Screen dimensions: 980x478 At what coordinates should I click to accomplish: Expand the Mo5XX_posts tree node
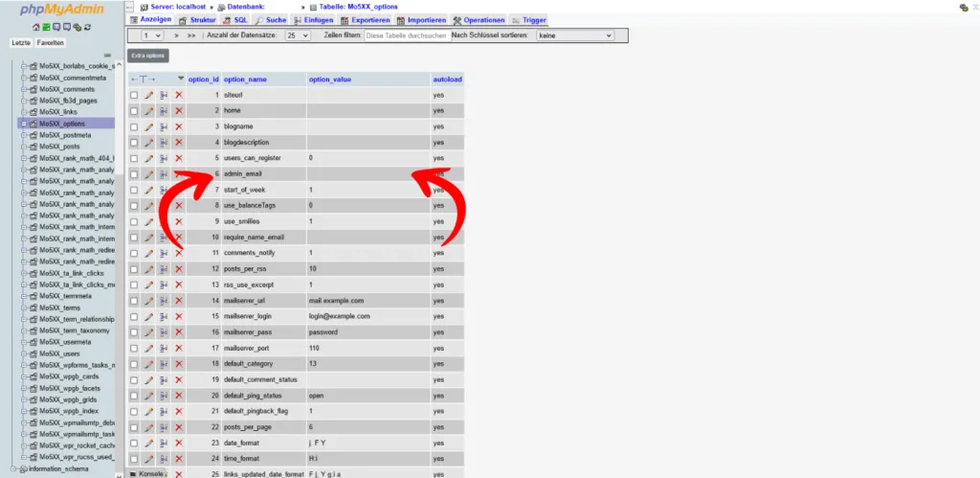pyautogui.click(x=24, y=147)
